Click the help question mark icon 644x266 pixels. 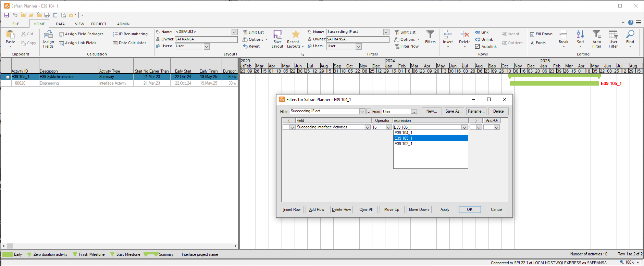coord(631,23)
